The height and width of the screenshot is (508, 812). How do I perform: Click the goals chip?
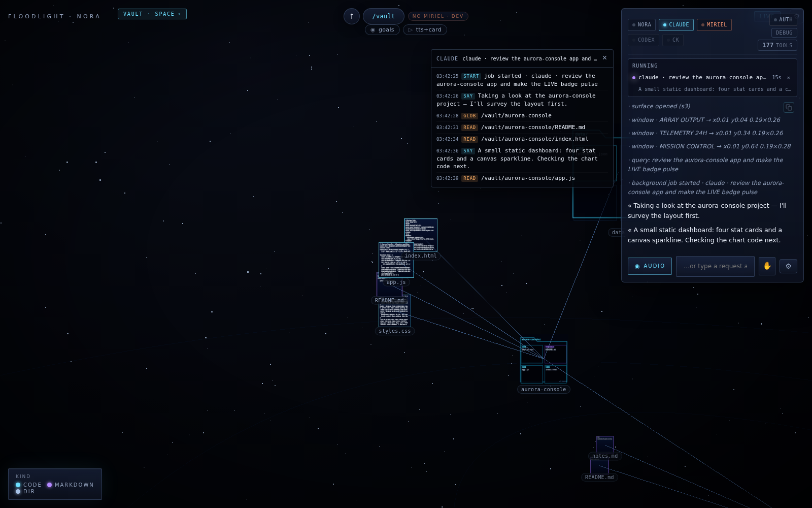pyautogui.click(x=382, y=30)
